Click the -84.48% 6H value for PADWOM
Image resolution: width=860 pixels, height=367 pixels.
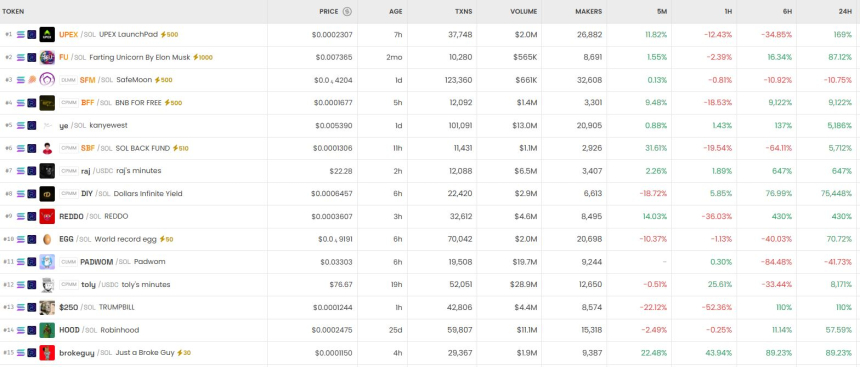click(777, 262)
